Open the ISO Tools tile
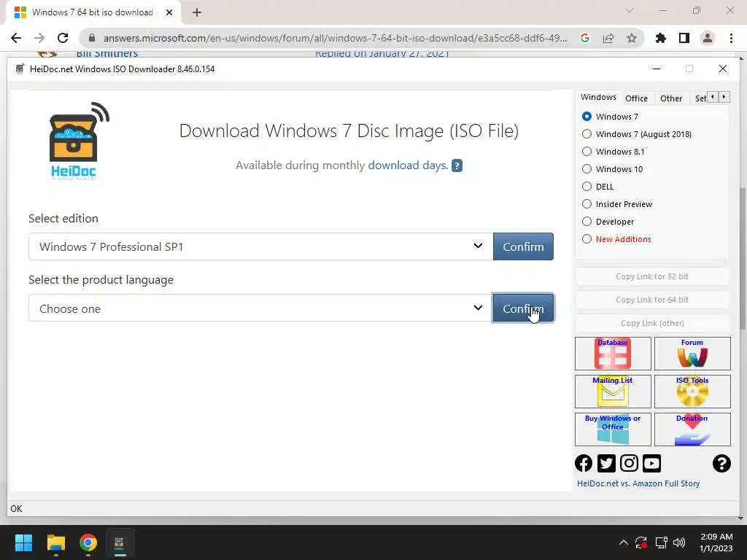 coord(692,392)
